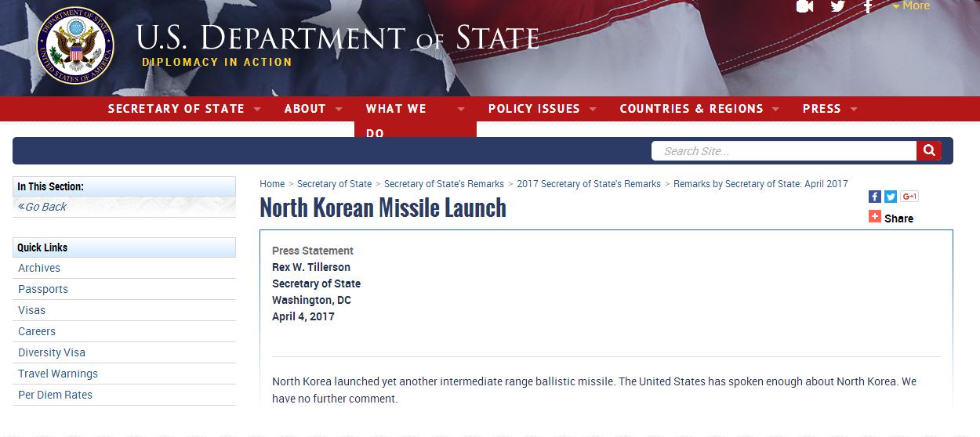Open the Countries & Regions menu

point(699,109)
